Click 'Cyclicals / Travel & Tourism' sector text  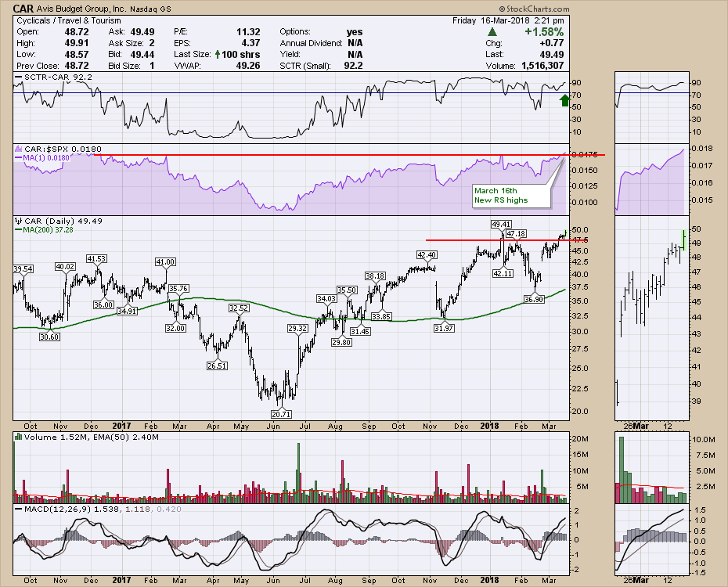pos(69,20)
